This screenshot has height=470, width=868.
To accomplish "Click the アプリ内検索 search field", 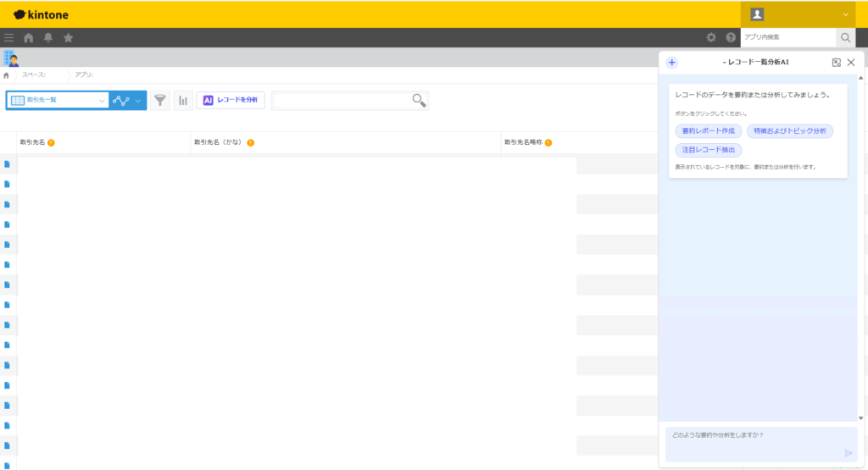I will coord(787,37).
